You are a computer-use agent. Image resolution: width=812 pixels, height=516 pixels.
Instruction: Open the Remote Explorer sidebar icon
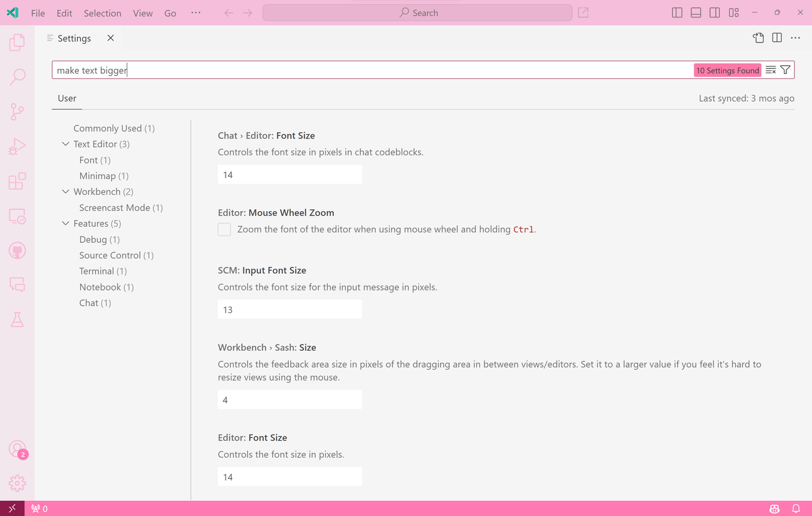point(17,216)
